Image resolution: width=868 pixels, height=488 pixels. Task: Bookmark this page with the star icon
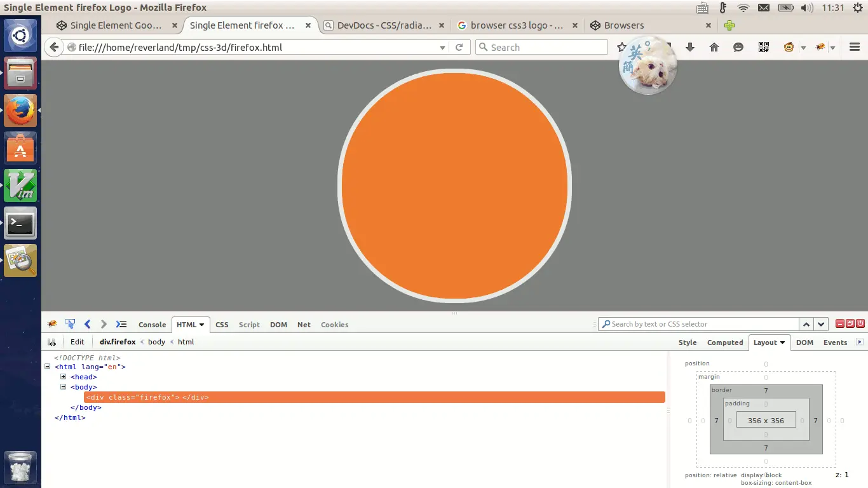621,47
